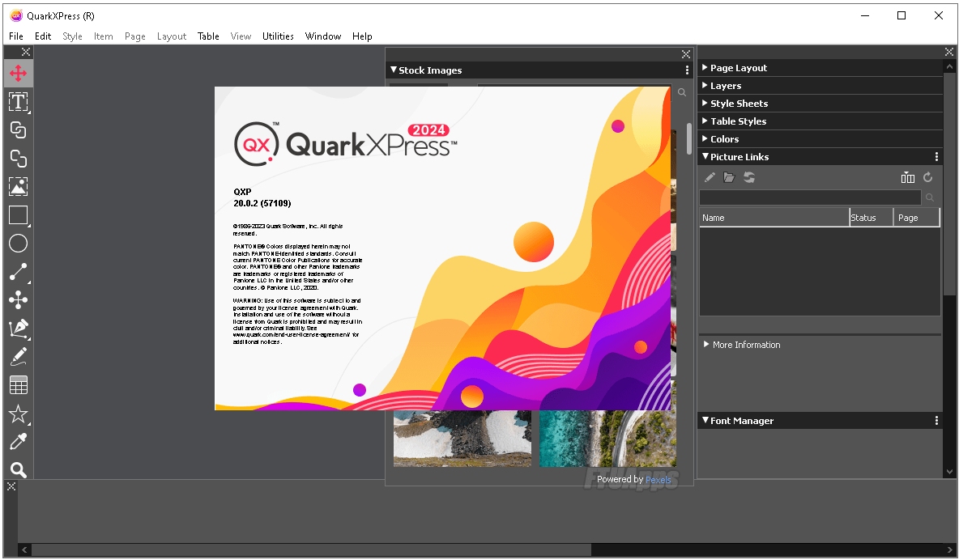The width and height of the screenshot is (959, 560).
Task: Click the refresh icon in Picture Links
Action: click(927, 177)
